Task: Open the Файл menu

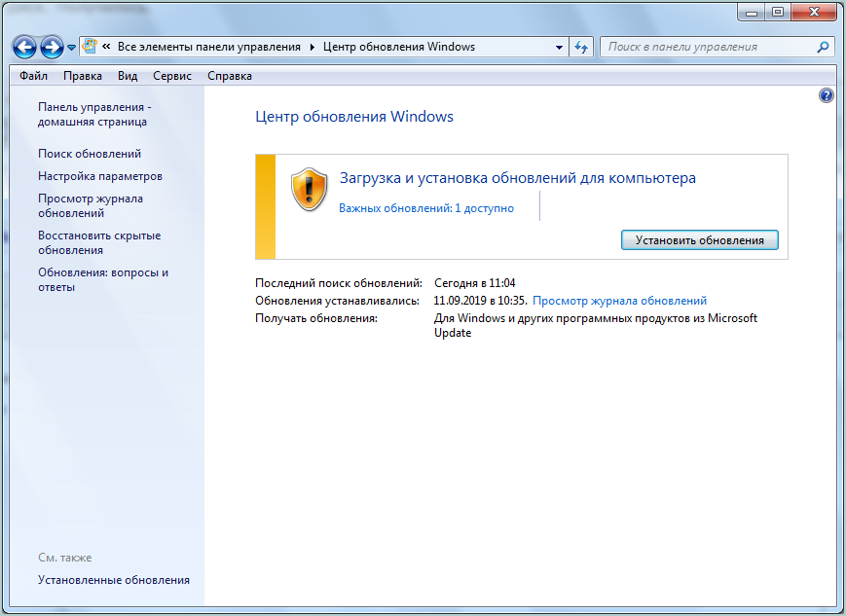Action: 33,76
